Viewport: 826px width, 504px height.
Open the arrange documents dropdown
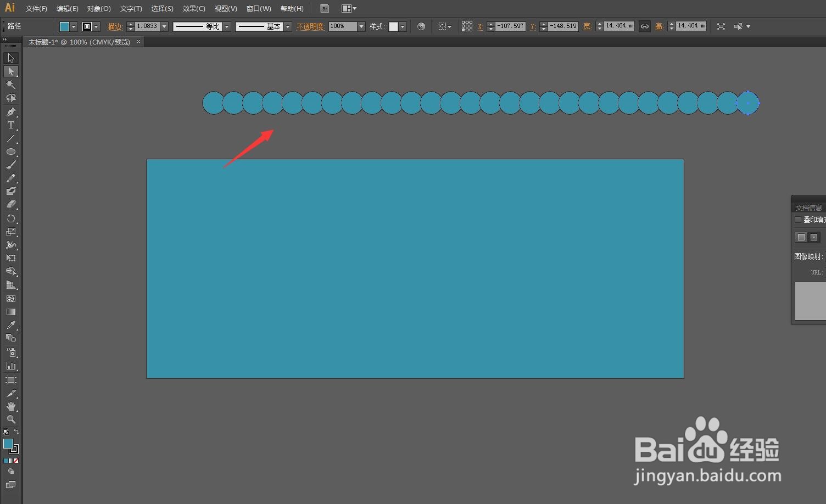click(349, 9)
